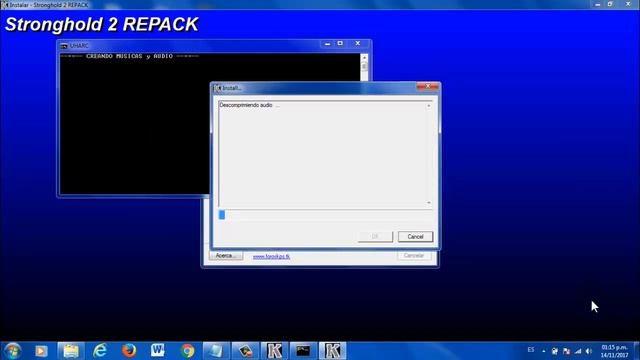
Task: Open Action Center flag icon
Action: click(x=567, y=351)
